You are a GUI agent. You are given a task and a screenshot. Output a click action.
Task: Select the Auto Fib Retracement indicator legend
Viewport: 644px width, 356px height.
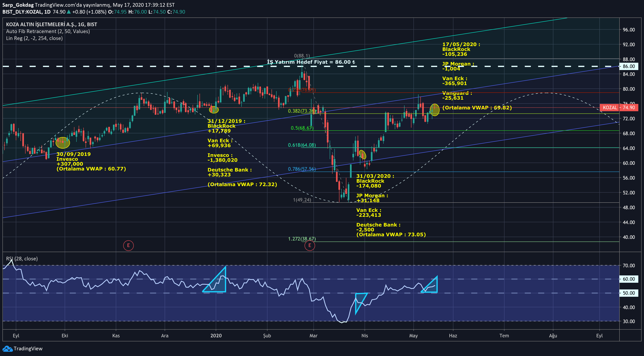(48, 31)
